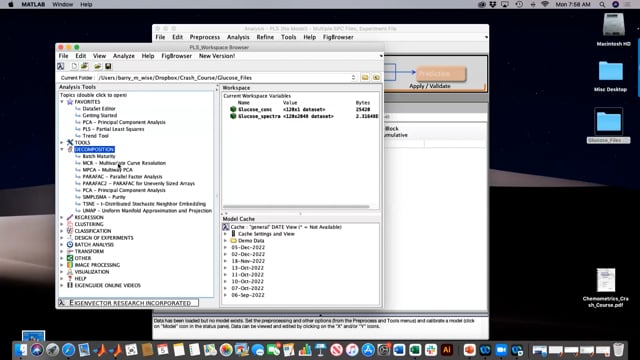Select DataSet Editor under Favorites
Image resolution: width=640 pixels, height=360 pixels.
click(99, 109)
